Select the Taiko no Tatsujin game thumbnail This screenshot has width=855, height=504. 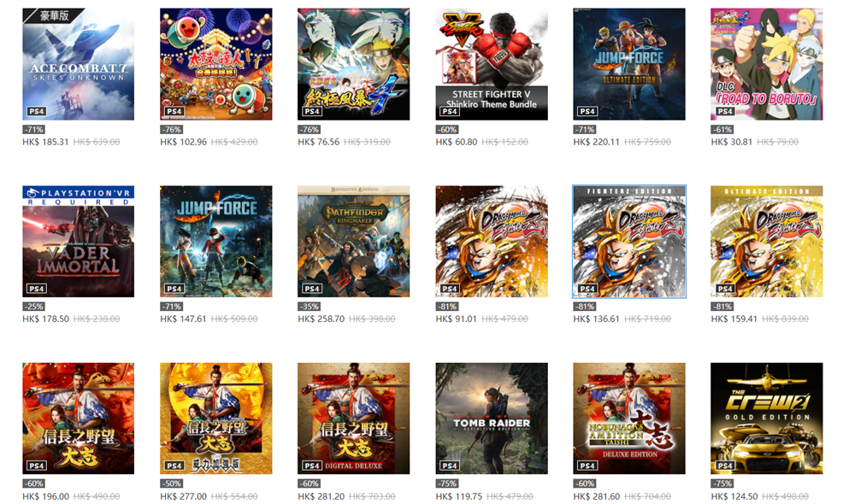point(216,64)
